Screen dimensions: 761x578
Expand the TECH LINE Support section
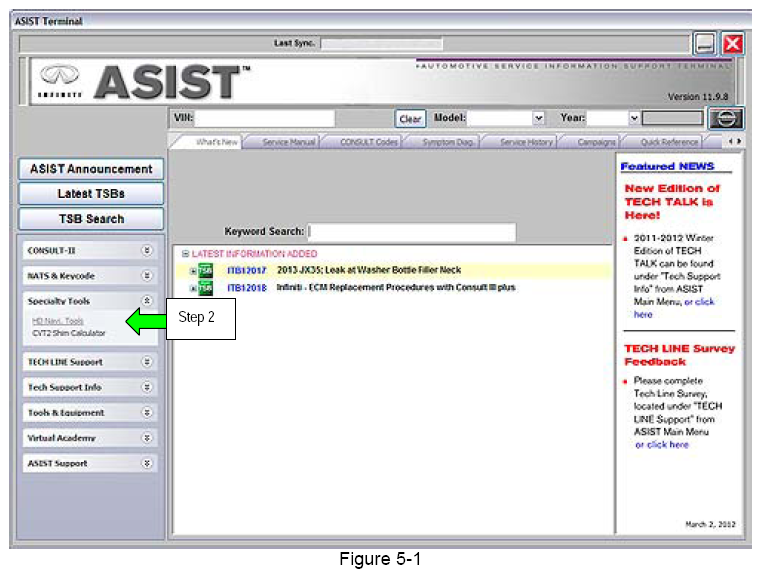point(146,362)
